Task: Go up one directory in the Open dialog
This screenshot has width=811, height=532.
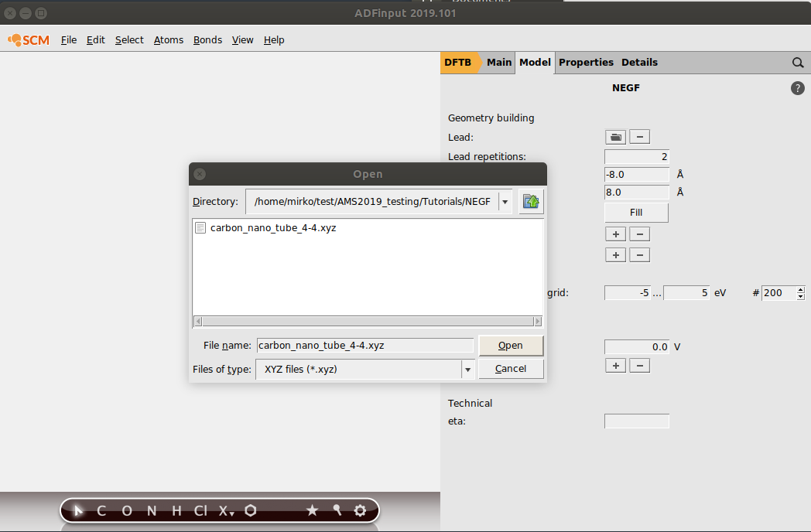Action: coord(531,201)
